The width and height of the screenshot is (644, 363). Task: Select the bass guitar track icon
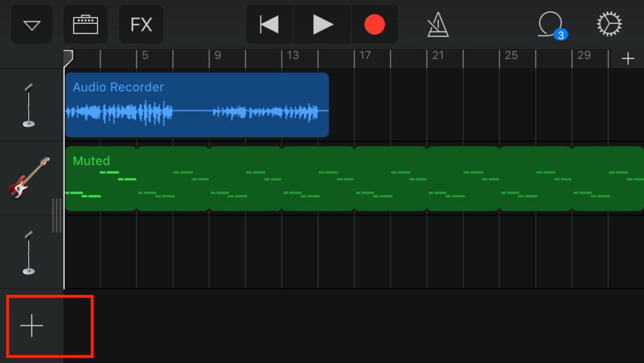click(29, 178)
